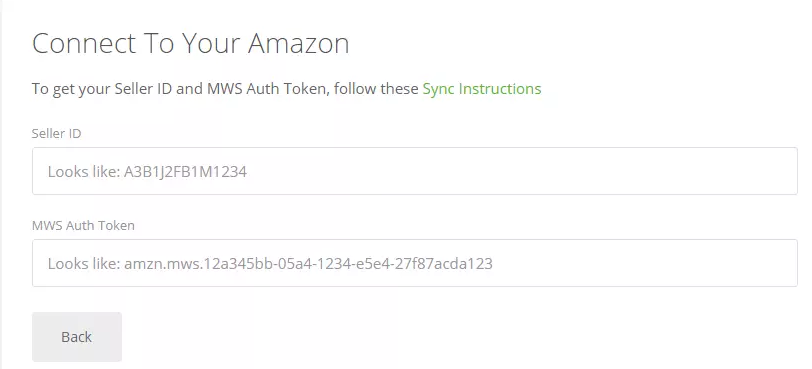Place cursor in the Seller ID textbox

[x=414, y=171]
